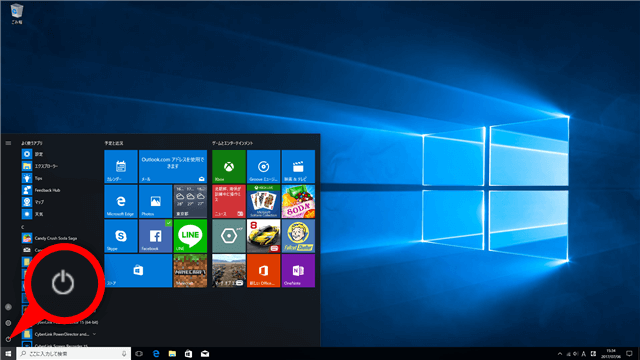
Task: Click the letter C section header
Action: pyautogui.click(x=23, y=227)
